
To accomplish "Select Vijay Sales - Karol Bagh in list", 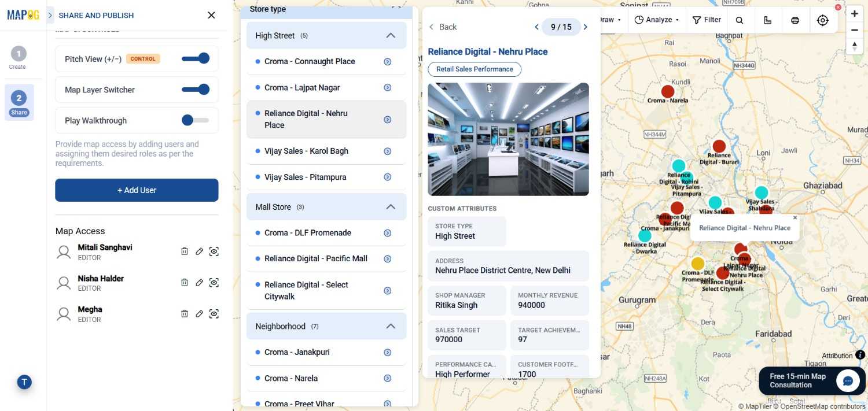I will (326, 151).
